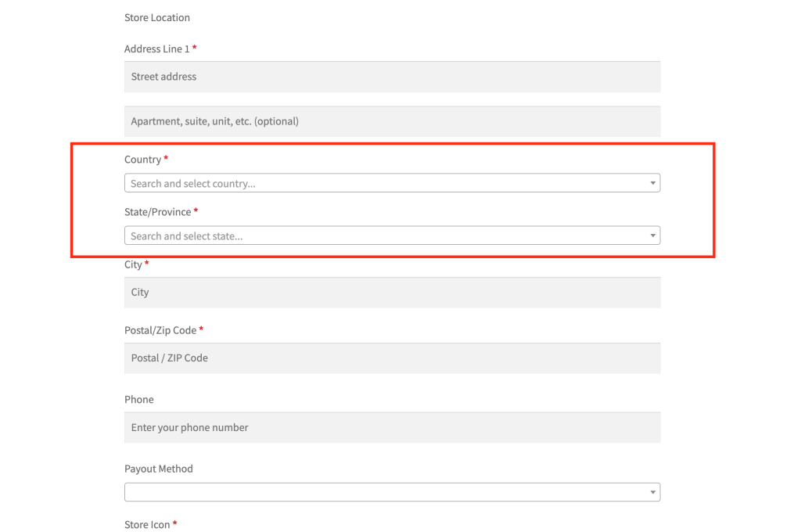This screenshot has width=801, height=532.
Task: Click the phone number input field
Action: [391, 427]
